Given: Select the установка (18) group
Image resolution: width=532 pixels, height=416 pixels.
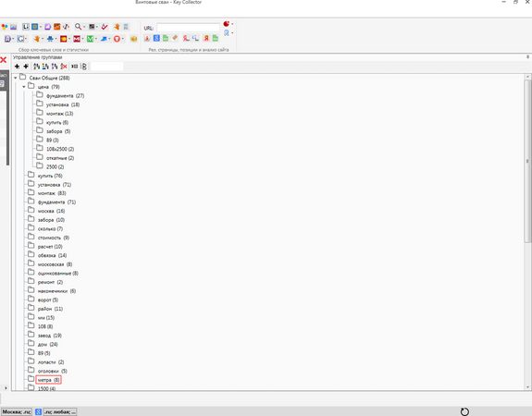Looking at the screenshot, I should pyautogui.click(x=63, y=104).
